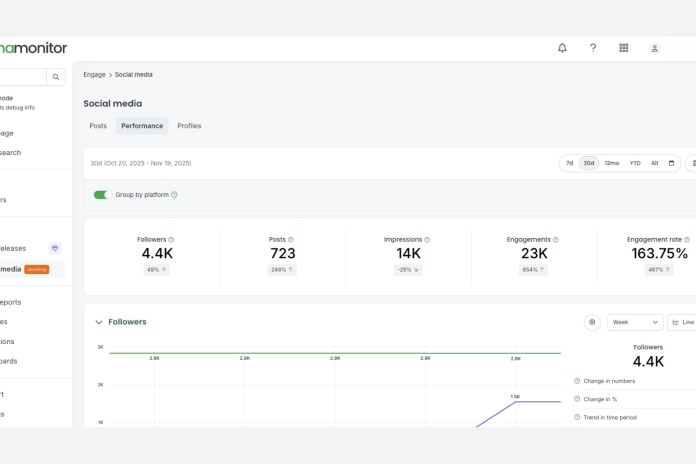Open the notifications bell
This screenshot has width=696, height=464.
tap(562, 48)
